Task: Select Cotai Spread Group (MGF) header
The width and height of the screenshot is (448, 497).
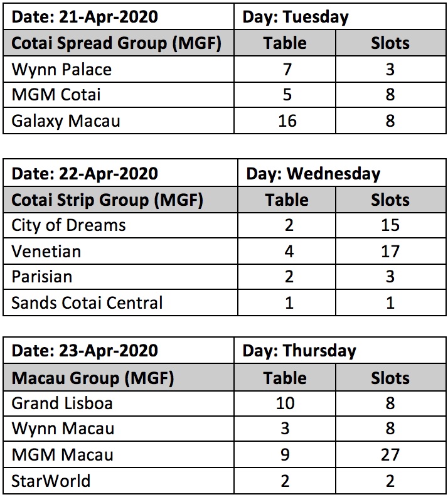Action: click(x=119, y=43)
